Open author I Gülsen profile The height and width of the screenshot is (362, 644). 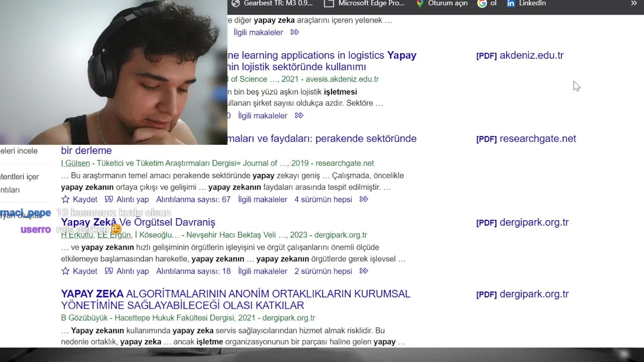click(75, 163)
